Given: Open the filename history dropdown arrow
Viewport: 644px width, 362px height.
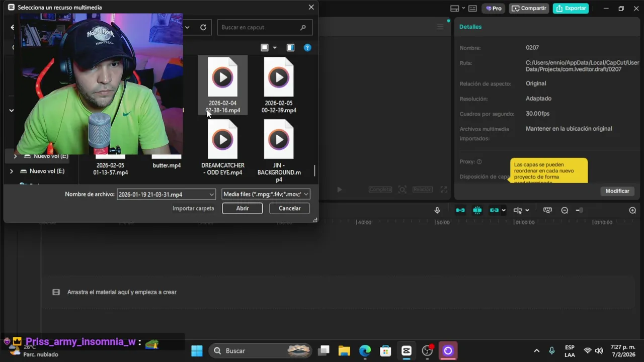Looking at the screenshot, I should click(212, 194).
